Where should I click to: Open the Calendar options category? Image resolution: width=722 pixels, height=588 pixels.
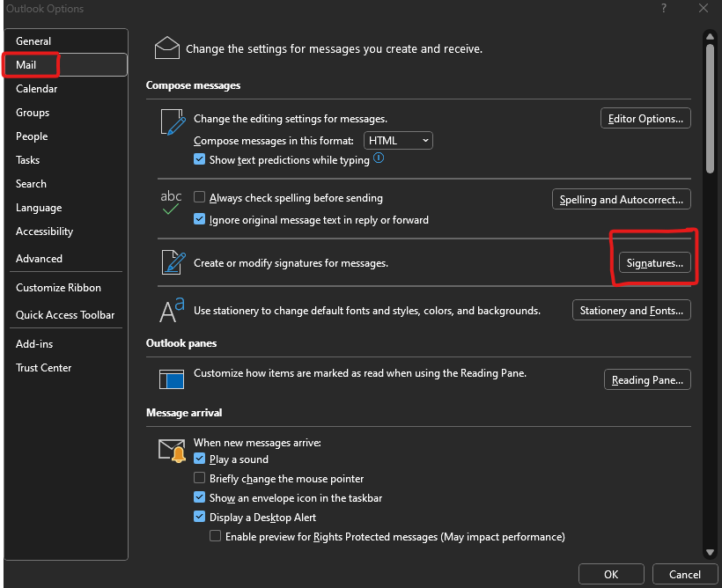[66, 89]
